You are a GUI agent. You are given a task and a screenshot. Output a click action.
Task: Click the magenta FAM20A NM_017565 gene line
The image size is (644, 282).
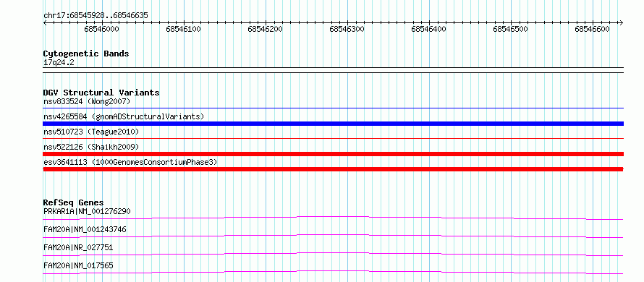tap(333, 272)
